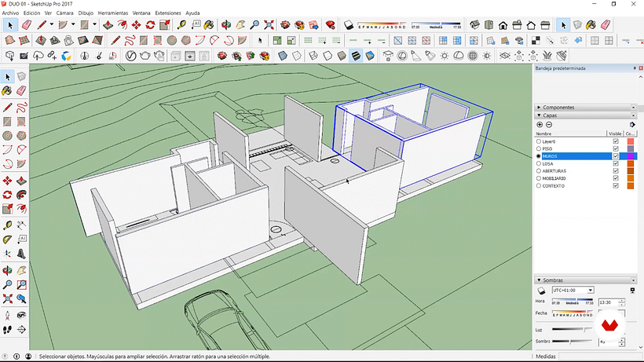
Task: Select the Follow Me tool in left toolbar
Action: coord(21,195)
